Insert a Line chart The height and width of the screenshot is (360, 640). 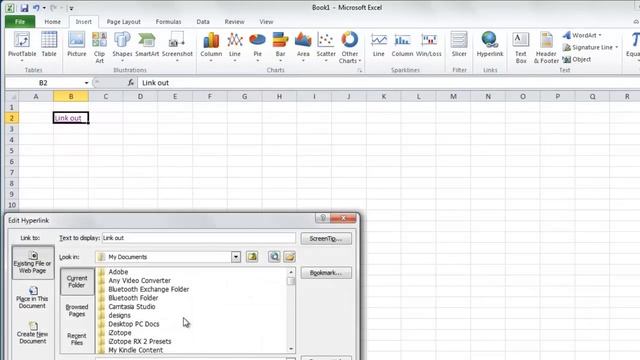point(235,46)
